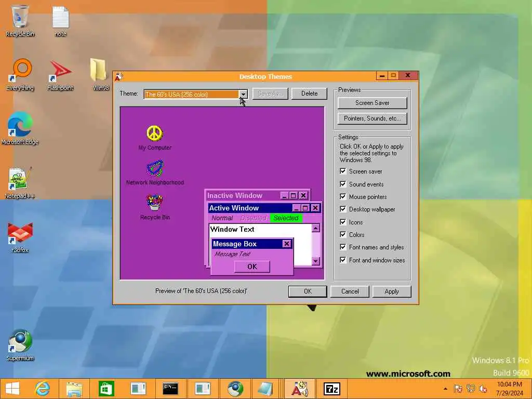532x399 pixels.
Task: Switch to the 7-Zip taskbar item
Action: pos(332,389)
